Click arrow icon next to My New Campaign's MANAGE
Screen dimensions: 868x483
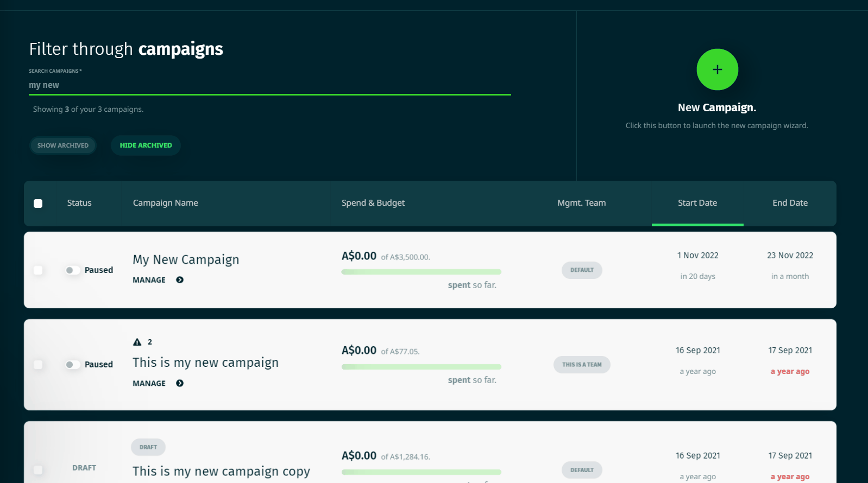tap(180, 280)
